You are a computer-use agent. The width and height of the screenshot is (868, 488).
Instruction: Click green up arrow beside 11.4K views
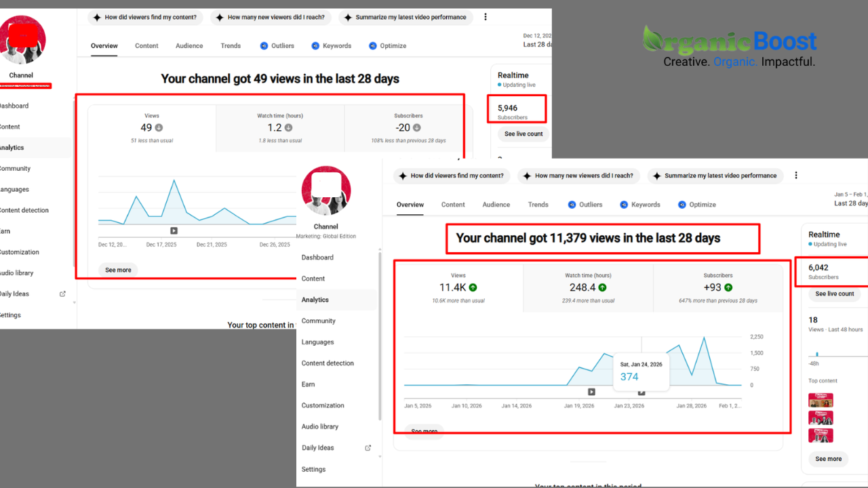tap(473, 287)
